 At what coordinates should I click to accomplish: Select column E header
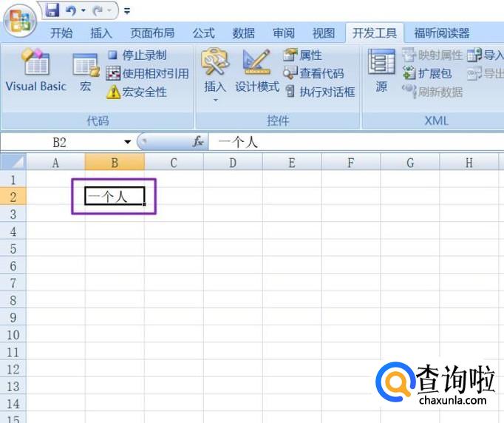[x=292, y=163]
